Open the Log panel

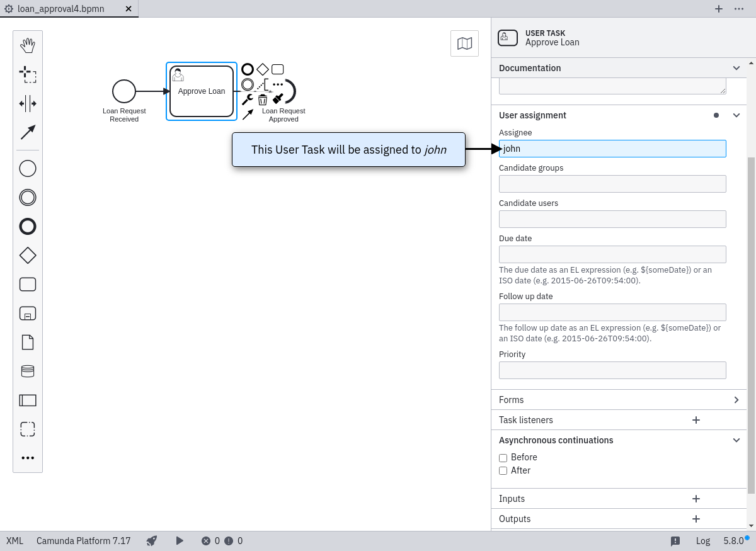tap(703, 540)
